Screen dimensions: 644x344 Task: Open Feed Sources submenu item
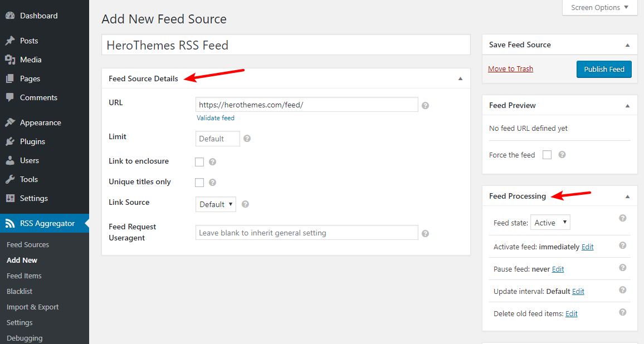[x=28, y=244]
